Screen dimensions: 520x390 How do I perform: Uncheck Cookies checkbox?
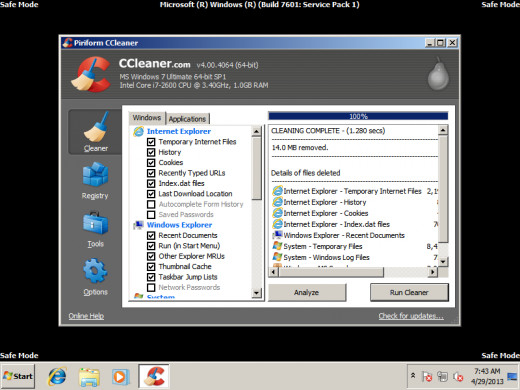click(x=151, y=163)
